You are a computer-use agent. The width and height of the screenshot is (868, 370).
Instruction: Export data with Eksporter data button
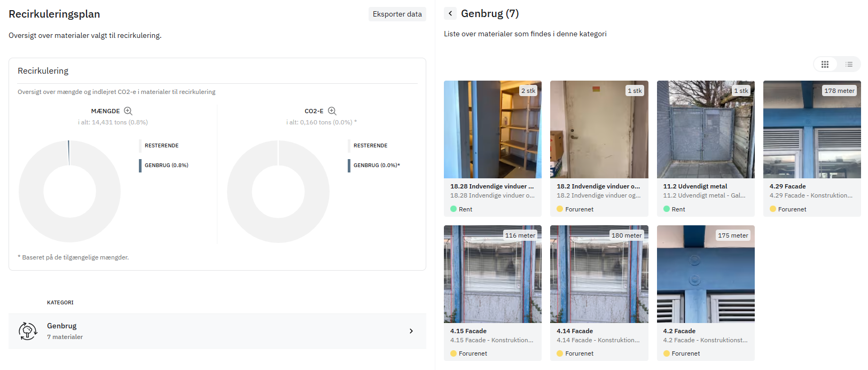tap(397, 14)
